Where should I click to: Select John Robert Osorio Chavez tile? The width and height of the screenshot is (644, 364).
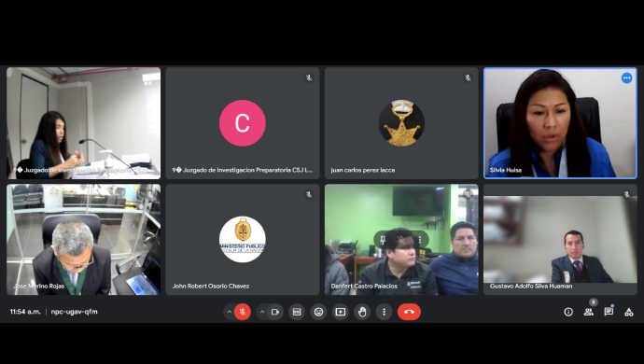(x=243, y=240)
